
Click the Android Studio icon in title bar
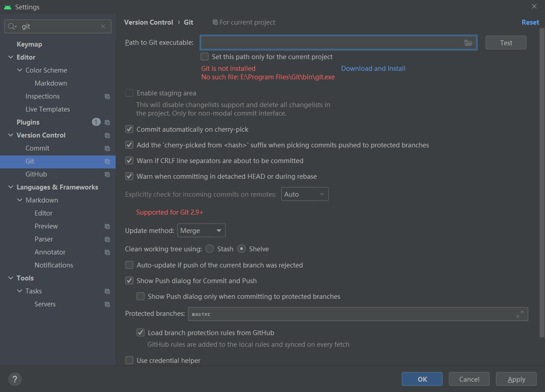pyautogui.click(x=8, y=7)
